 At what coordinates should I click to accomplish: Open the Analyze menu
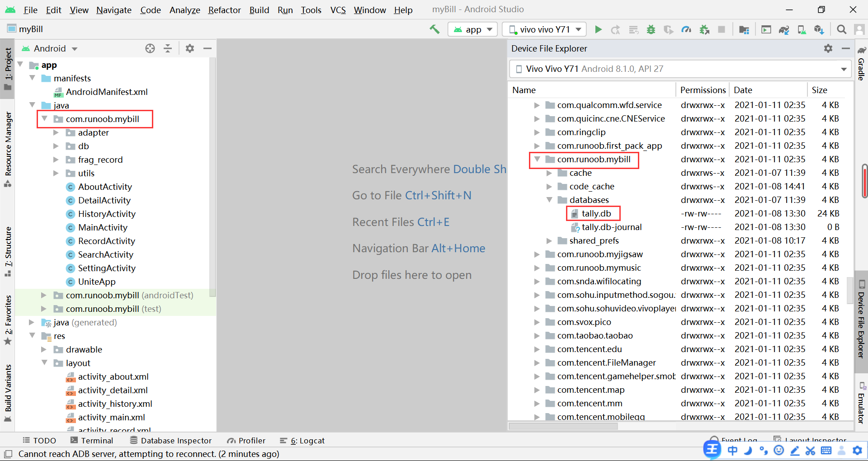coord(184,10)
